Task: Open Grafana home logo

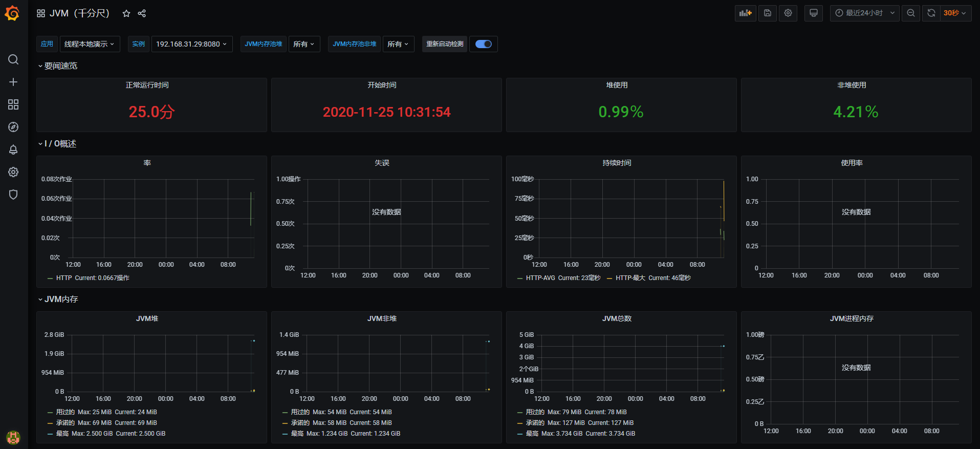Action: [x=12, y=13]
